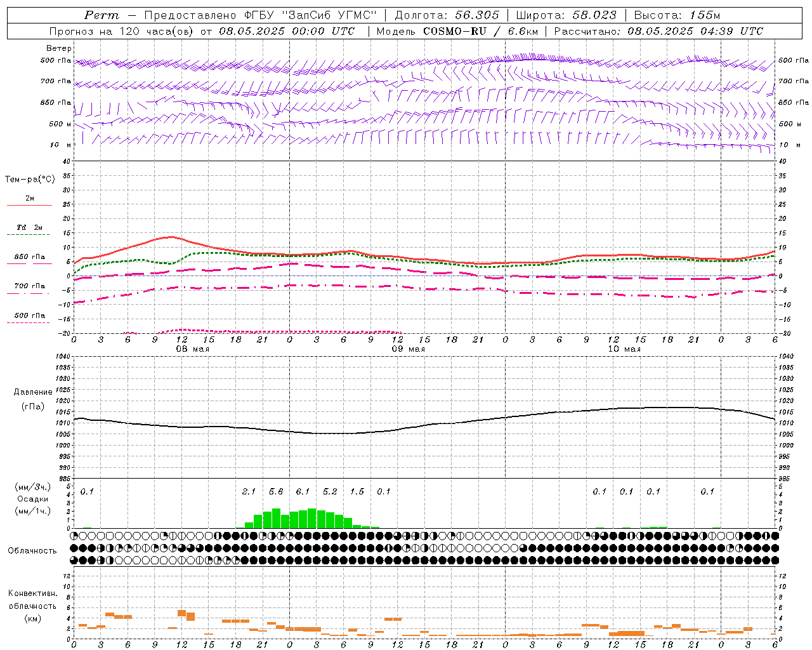Click the '5.6' precipitation total value
The height and width of the screenshot is (650, 812).
click(276, 491)
